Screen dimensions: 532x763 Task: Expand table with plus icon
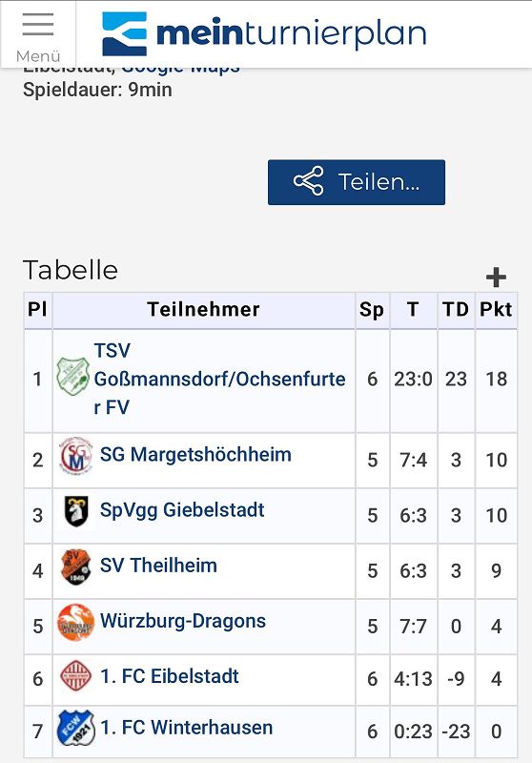(496, 278)
